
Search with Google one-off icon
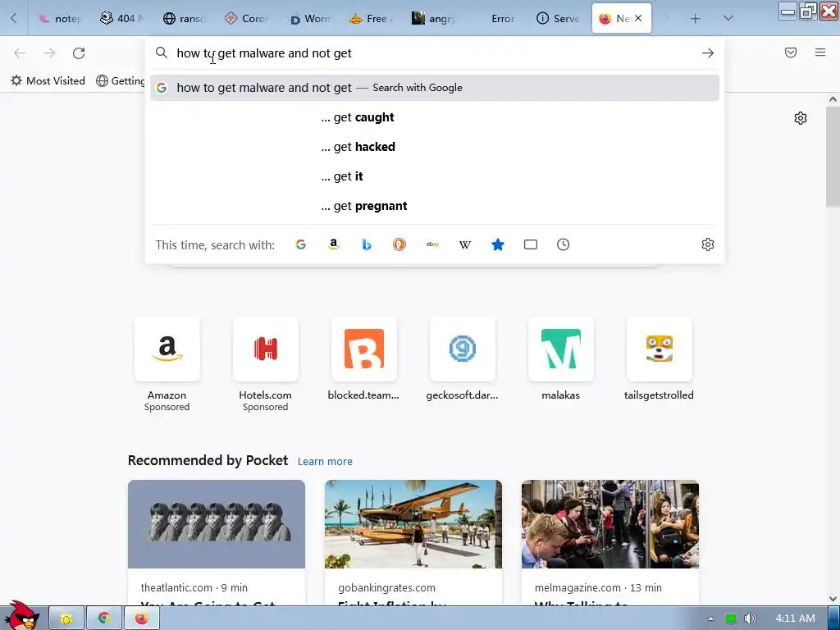pos(300,244)
